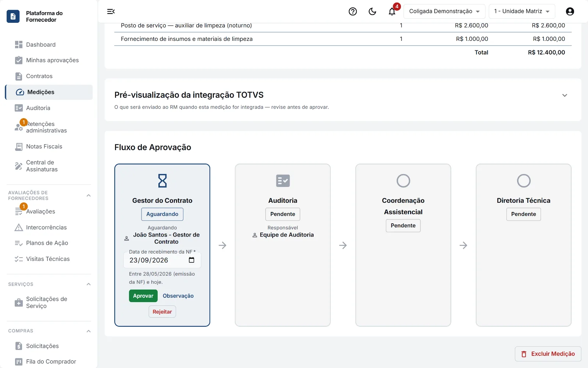
Task: Collapse the Avaliações de Fornecedores section
Action: (89, 195)
